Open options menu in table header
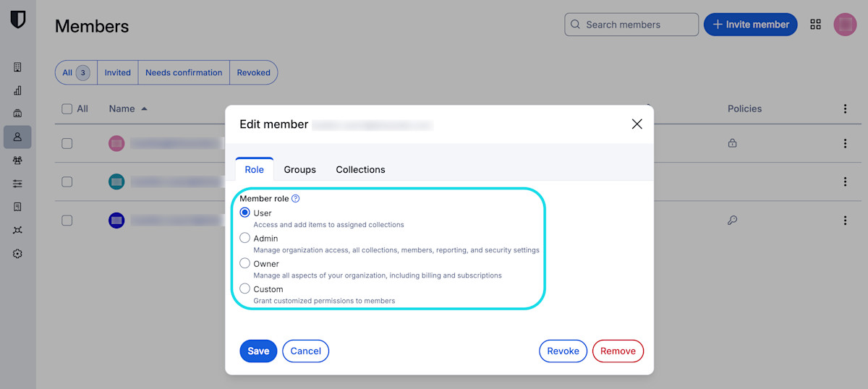868x389 pixels. pos(845,109)
